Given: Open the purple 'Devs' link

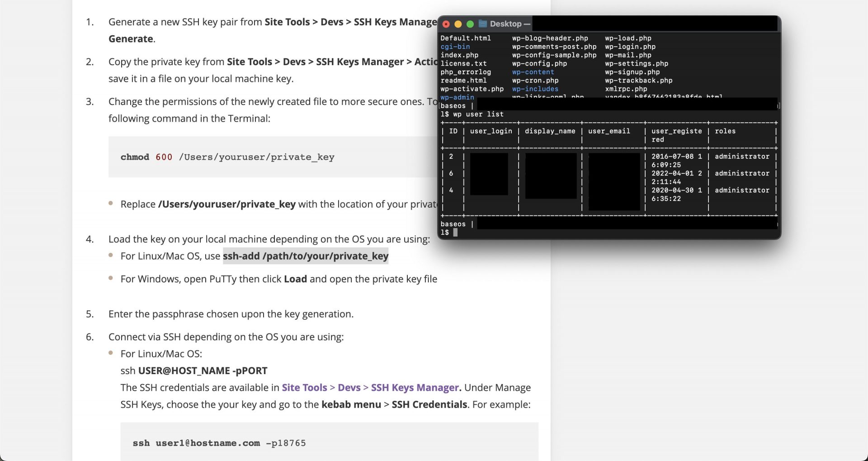Looking at the screenshot, I should (x=349, y=388).
